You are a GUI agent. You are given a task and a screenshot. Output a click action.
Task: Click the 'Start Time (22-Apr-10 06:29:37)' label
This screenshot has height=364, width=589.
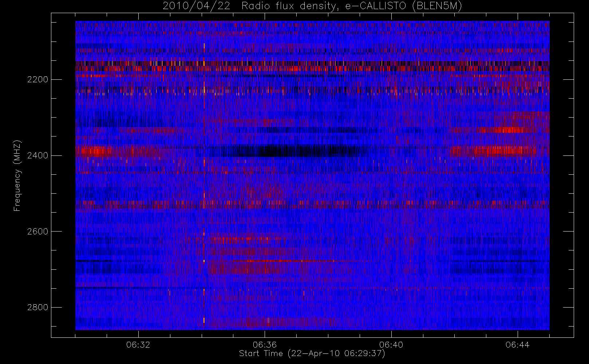312,353
